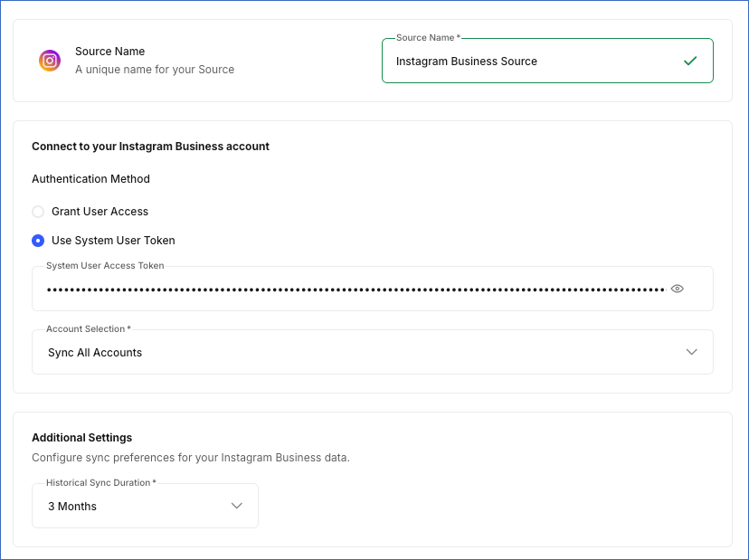The width and height of the screenshot is (749, 560).
Task: Click the Authentication Method label
Action: [x=90, y=179]
